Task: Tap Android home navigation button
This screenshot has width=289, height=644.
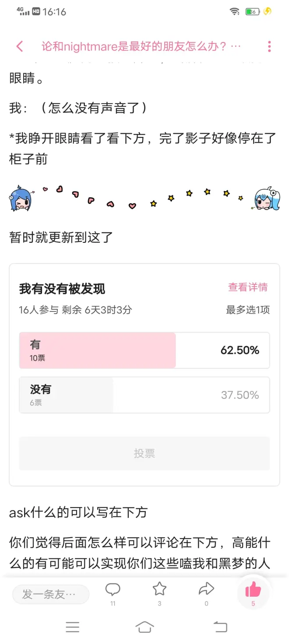Action: click(144, 627)
